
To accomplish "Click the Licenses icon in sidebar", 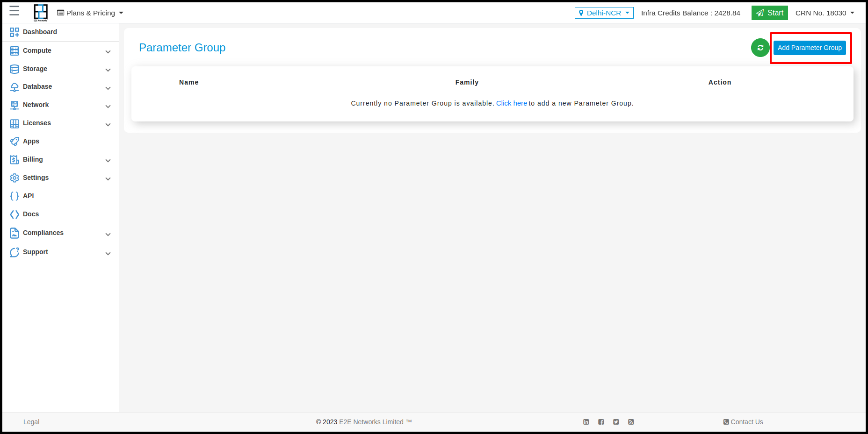I will 14,124.
